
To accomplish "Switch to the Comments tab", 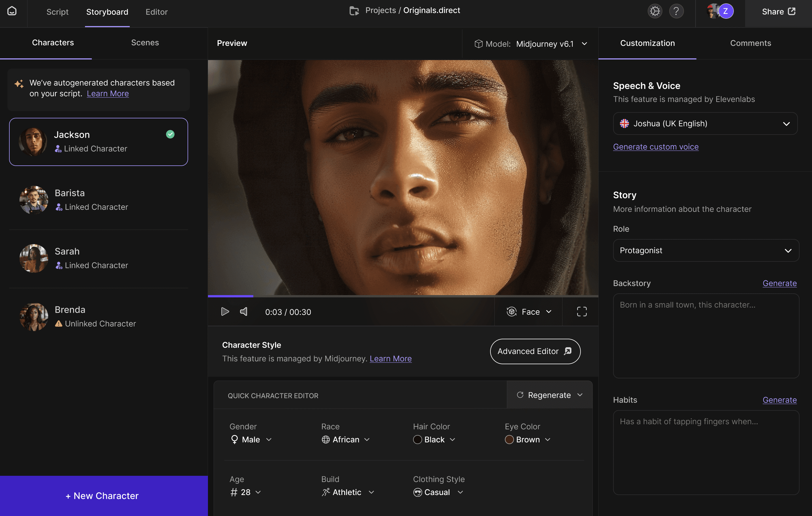I will pos(750,43).
